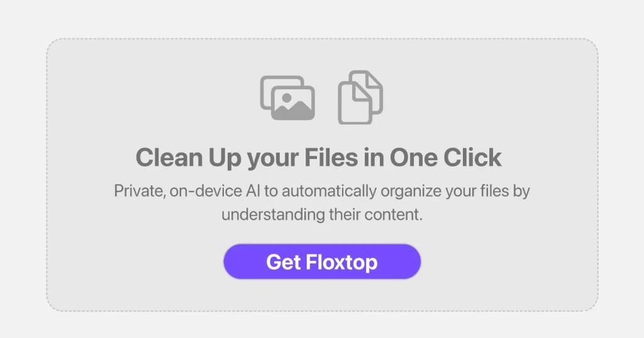This screenshot has height=338, width=644.
Task: Click the word Floxtop on purple button
Action: click(341, 262)
